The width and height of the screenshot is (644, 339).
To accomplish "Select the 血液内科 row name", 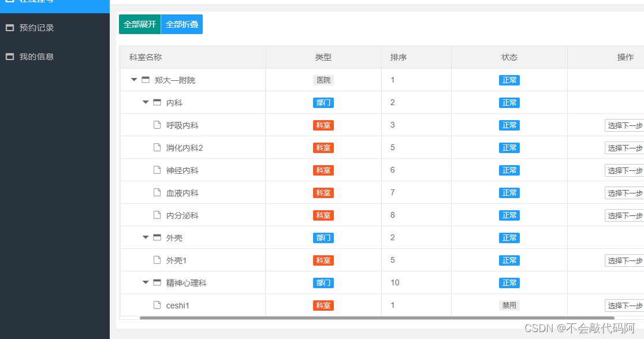I will tap(183, 193).
